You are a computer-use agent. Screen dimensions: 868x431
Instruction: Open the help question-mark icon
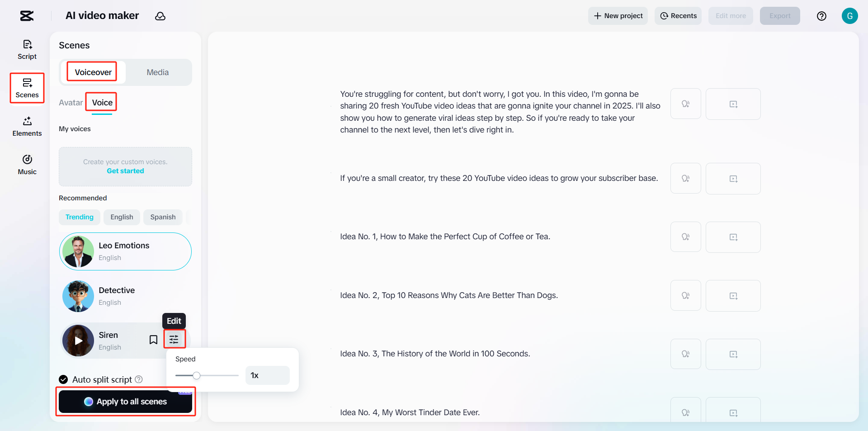tap(822, 16)
